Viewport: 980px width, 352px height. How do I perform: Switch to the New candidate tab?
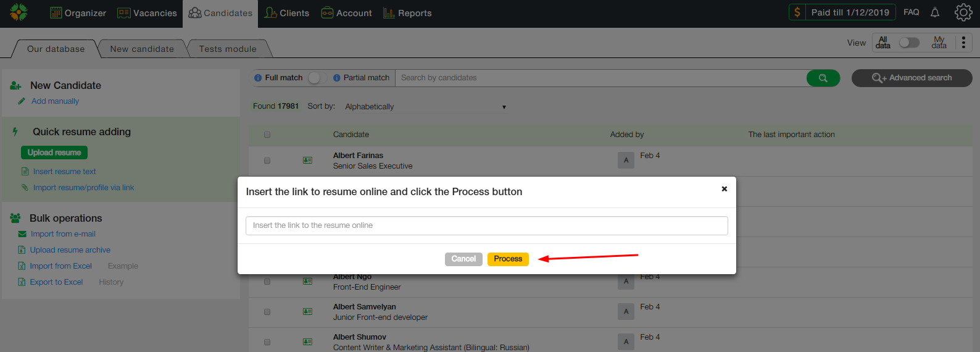[x=142, y=49]
